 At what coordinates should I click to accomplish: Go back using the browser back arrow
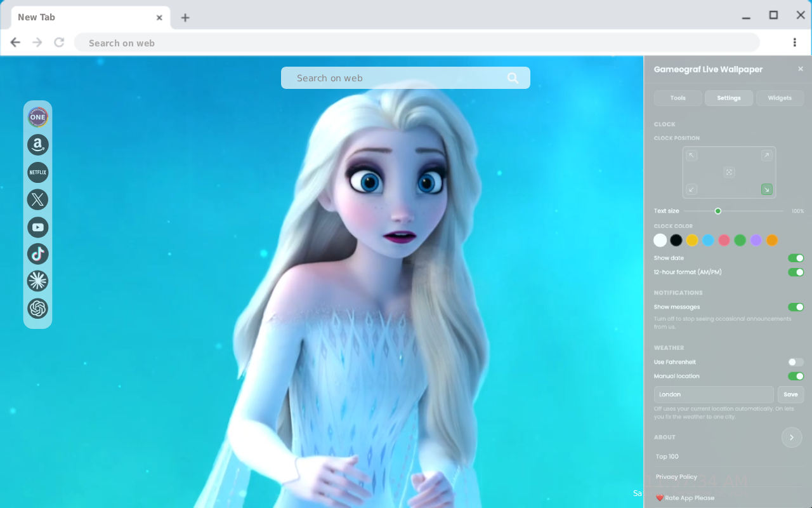pyautogui.click(x=15, y=43)
